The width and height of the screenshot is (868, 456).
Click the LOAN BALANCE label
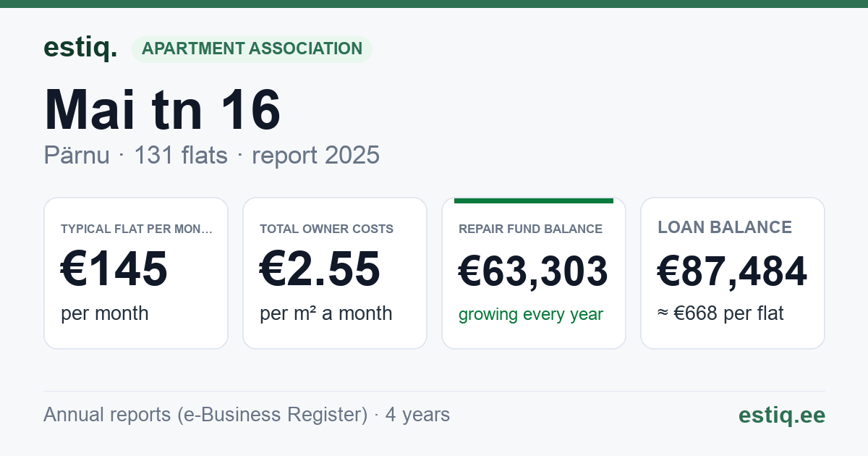pyautogui.click(x=725, y=227)
